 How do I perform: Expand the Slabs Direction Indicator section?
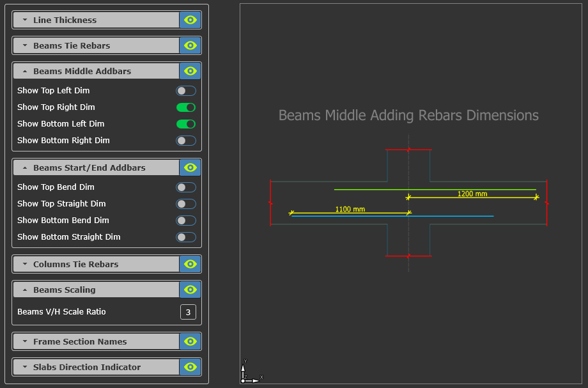tap(96, 367)
